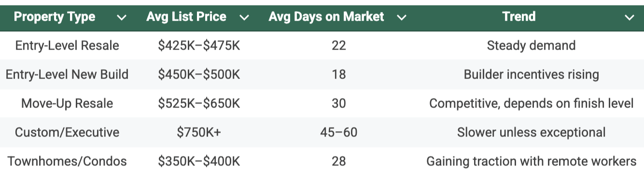Open the Avg Days on Market dropdown

[401, 18]
